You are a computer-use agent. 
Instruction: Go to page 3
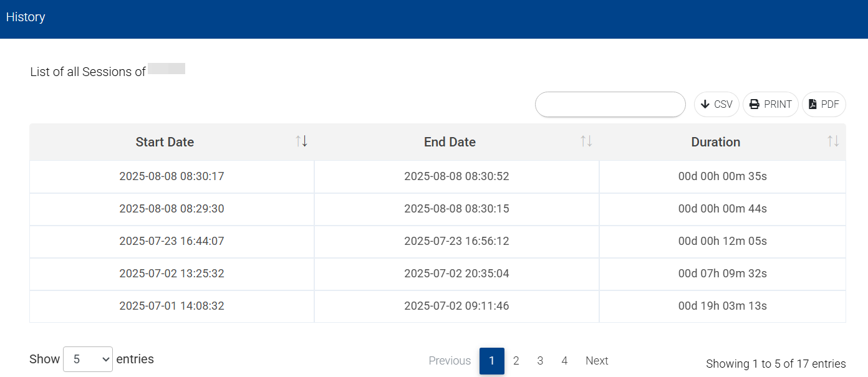pyautogui.click(x=540, y=361)
